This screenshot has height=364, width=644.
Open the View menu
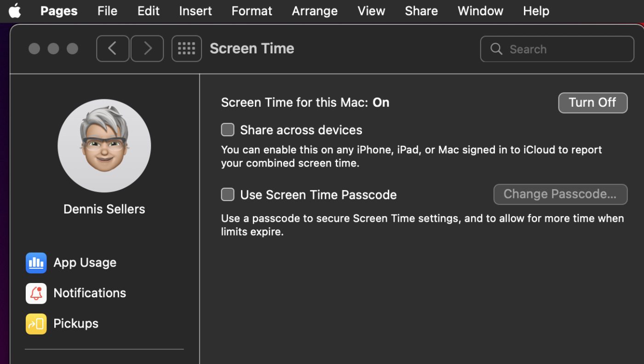(x=371, y=11)
